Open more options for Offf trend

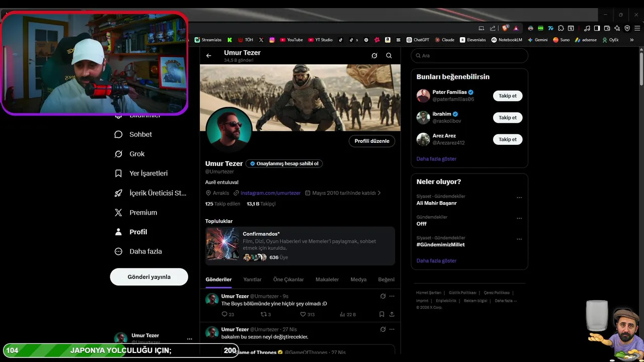[x=519, y=218]
